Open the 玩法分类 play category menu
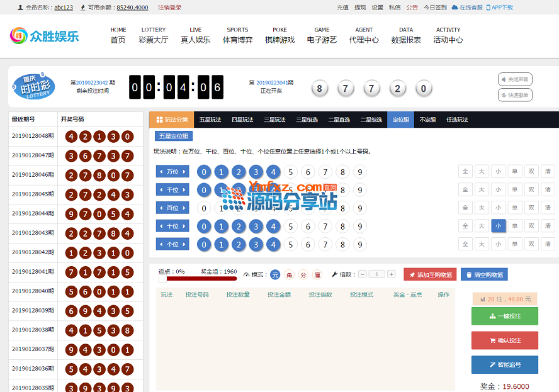The width and height of the screenshot is (559, 392). tap(172, 120)
